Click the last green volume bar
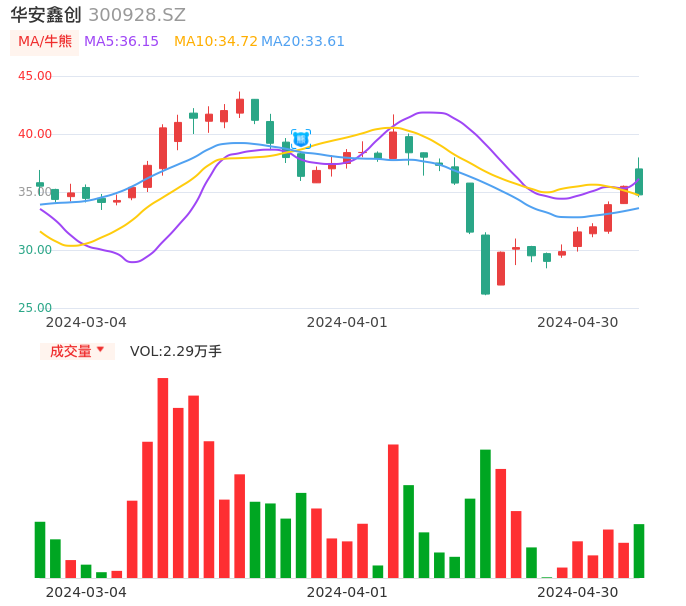686x606 pixels. (x=639, y=551)
